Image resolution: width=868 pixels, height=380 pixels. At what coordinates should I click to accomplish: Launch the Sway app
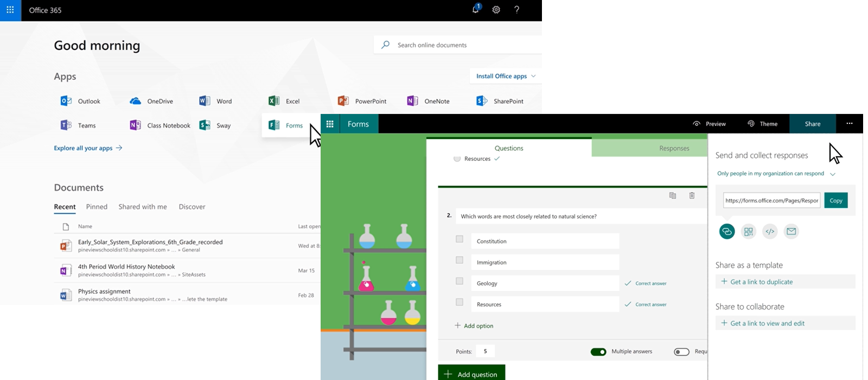(x=215, y=125)
